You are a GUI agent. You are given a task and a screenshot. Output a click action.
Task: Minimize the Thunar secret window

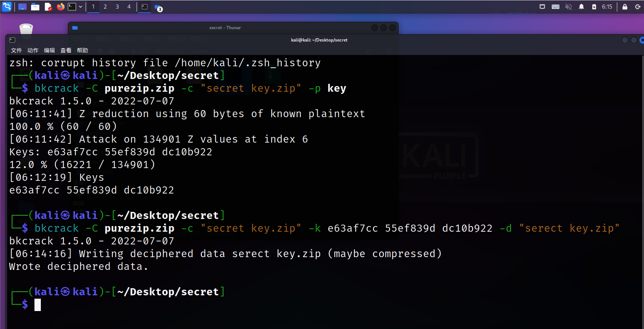coord(375,28)
